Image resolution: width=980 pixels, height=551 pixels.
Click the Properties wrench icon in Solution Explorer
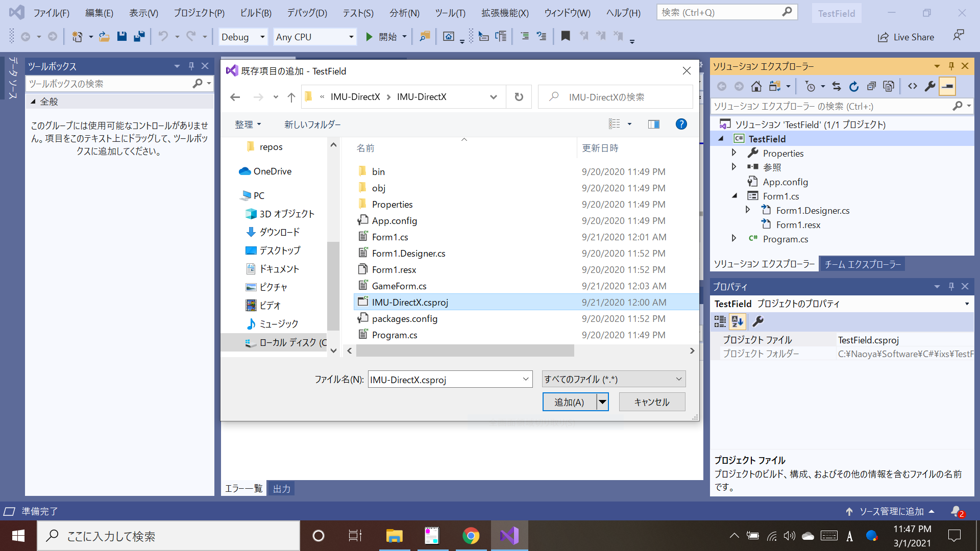[930, 86]
